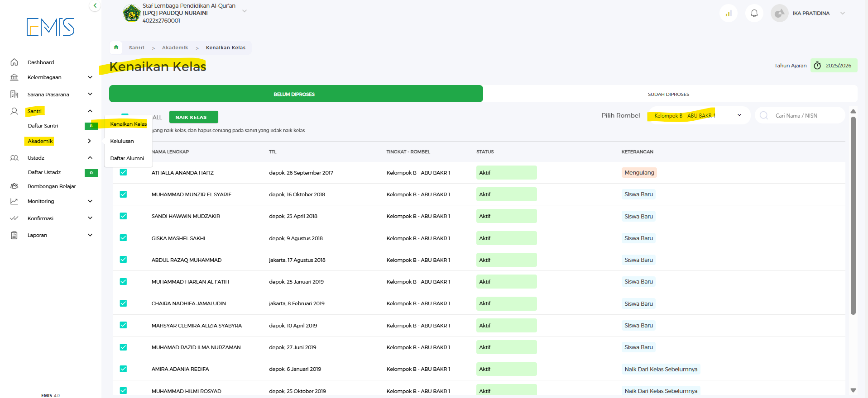The height and width of the screenshot is (398, 868).
Task: Open Daftar Santri menu item
Action: point(43,126)
